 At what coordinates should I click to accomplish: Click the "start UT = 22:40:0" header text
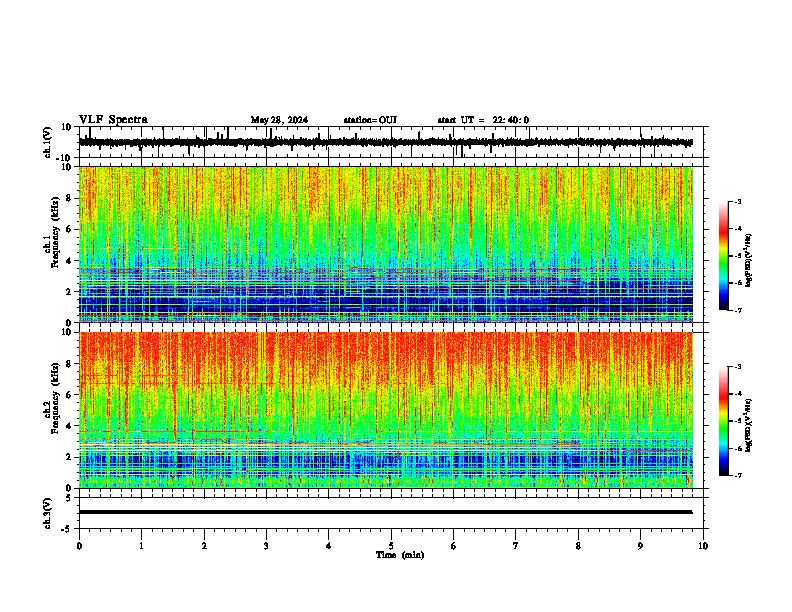[483, 120]
